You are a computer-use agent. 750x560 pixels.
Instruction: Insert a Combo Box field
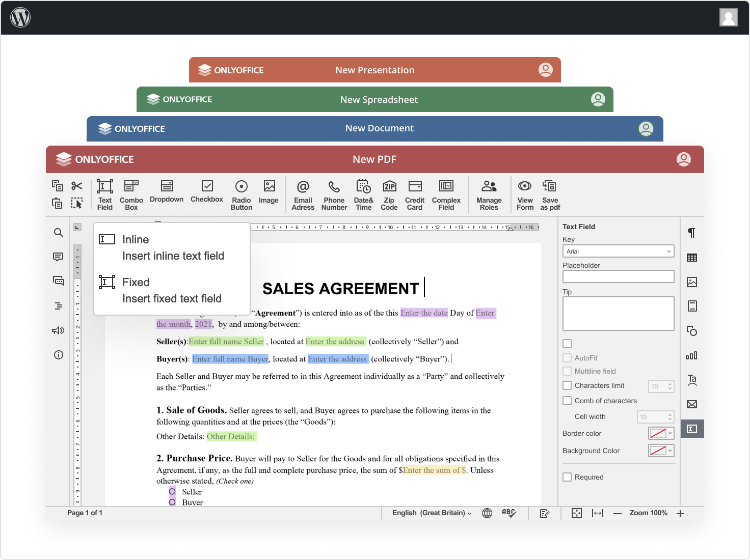pos(131,194)
